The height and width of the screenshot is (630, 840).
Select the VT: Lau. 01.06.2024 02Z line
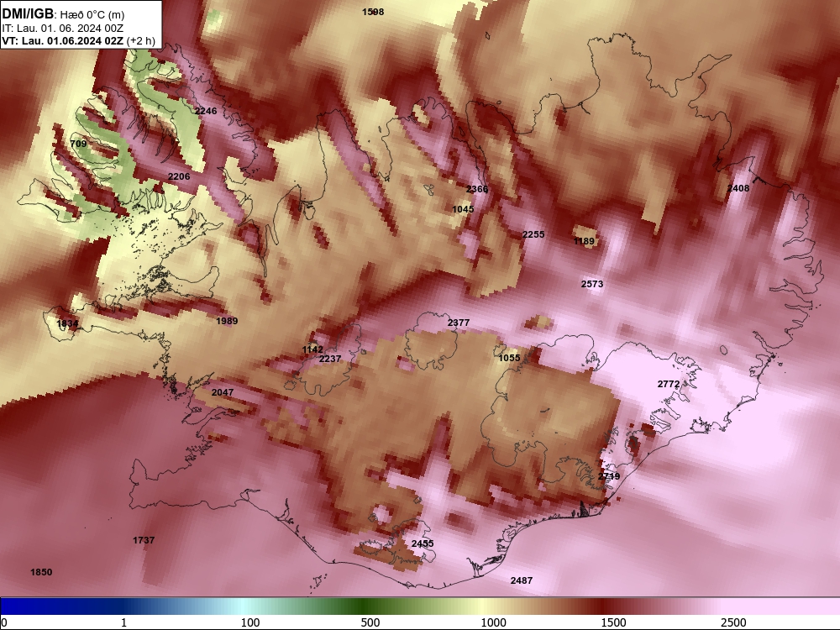[x=78, y=40]
